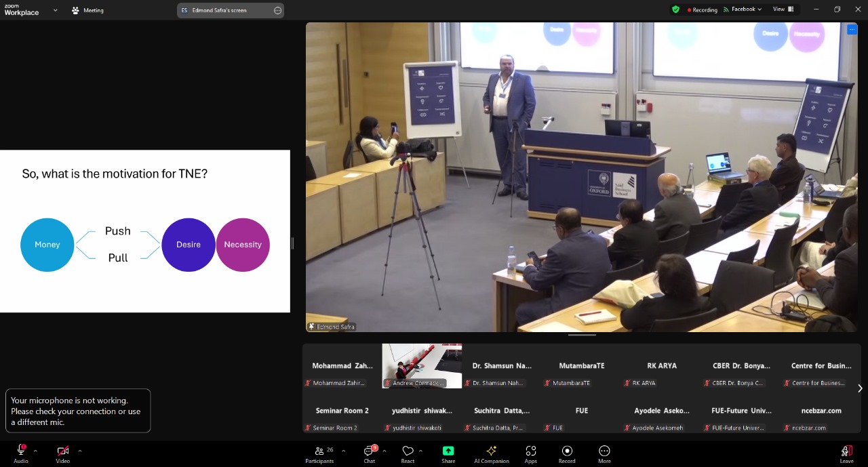Expand video options arrow next to Video

pos(80,451)
